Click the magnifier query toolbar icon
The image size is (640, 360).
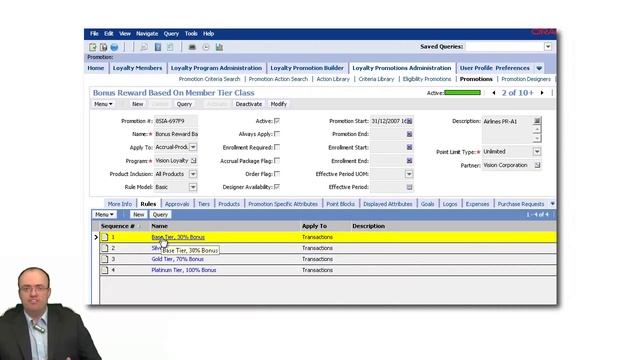144,47
